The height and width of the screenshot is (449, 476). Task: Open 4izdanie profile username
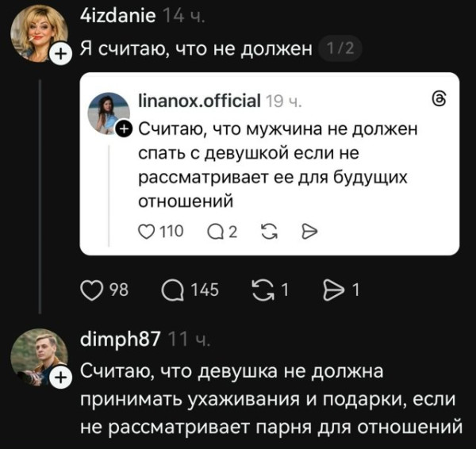pyautogui.click(x=119, y=14)
